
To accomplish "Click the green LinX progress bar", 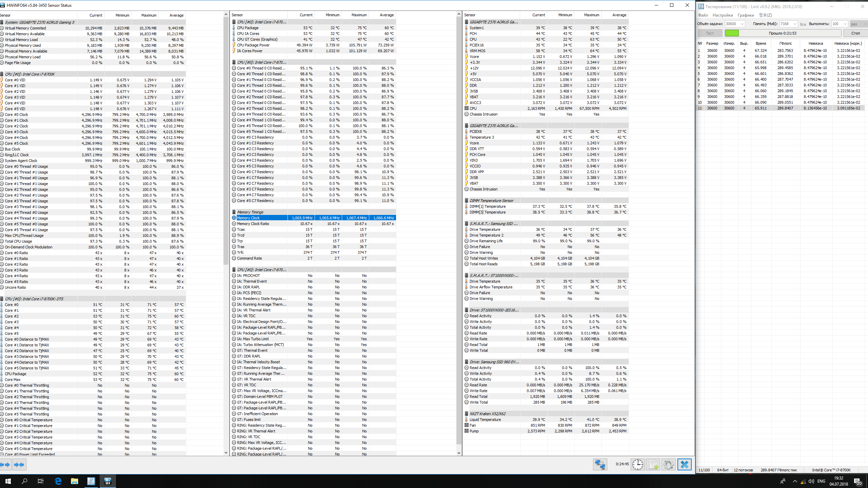I will pos(732,33).
